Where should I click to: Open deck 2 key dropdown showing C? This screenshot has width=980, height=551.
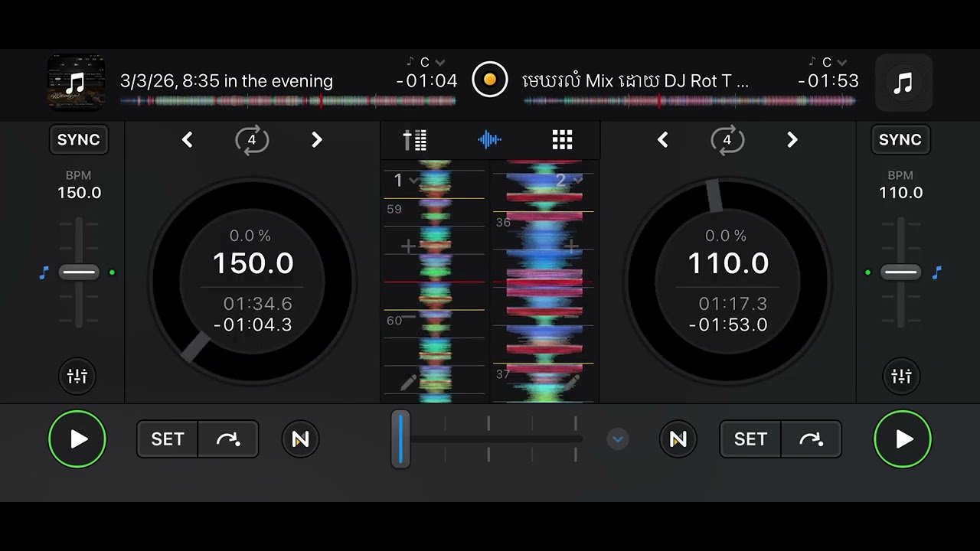tap(829, 63)
